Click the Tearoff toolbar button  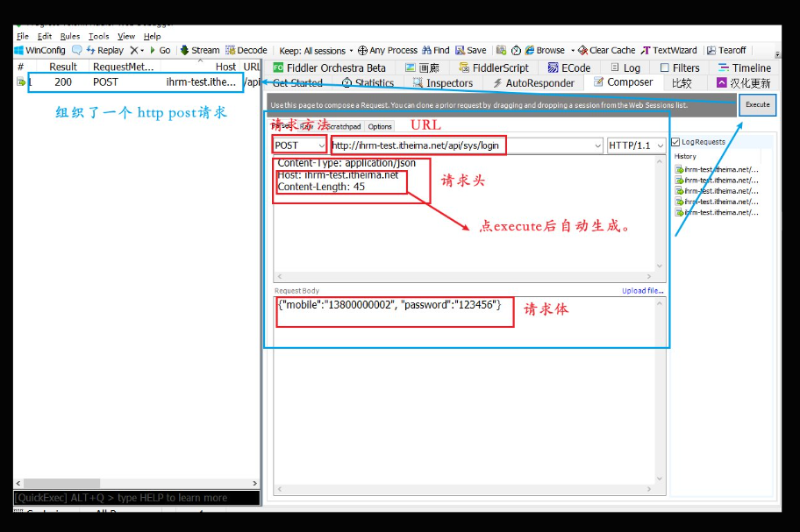click(x=726, y=51)
